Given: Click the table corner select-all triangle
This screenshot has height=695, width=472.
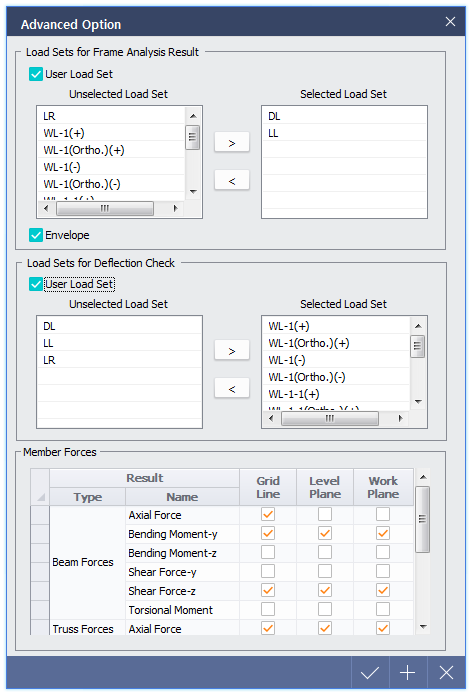Looking at the screenshot, I should [40, 497].
